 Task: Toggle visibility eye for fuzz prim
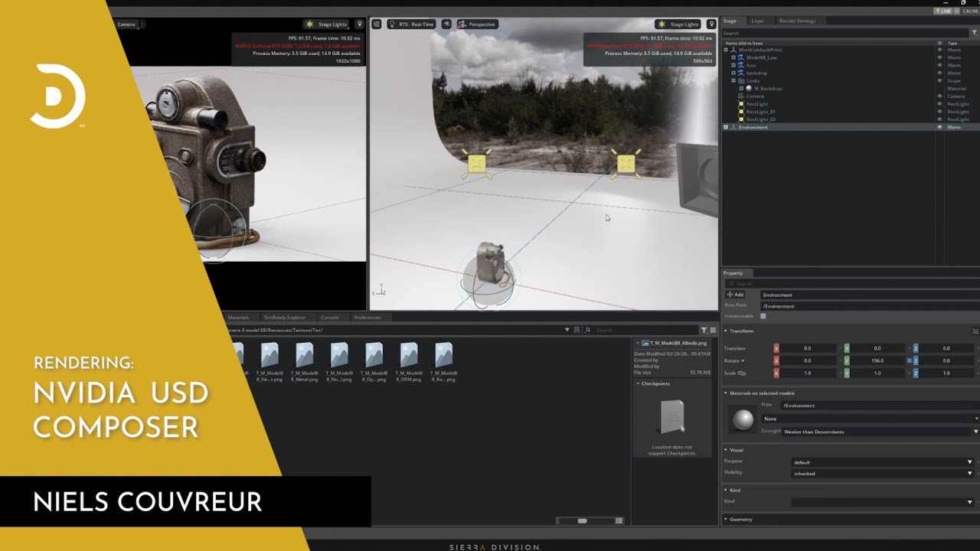click(x=940, y=65)
